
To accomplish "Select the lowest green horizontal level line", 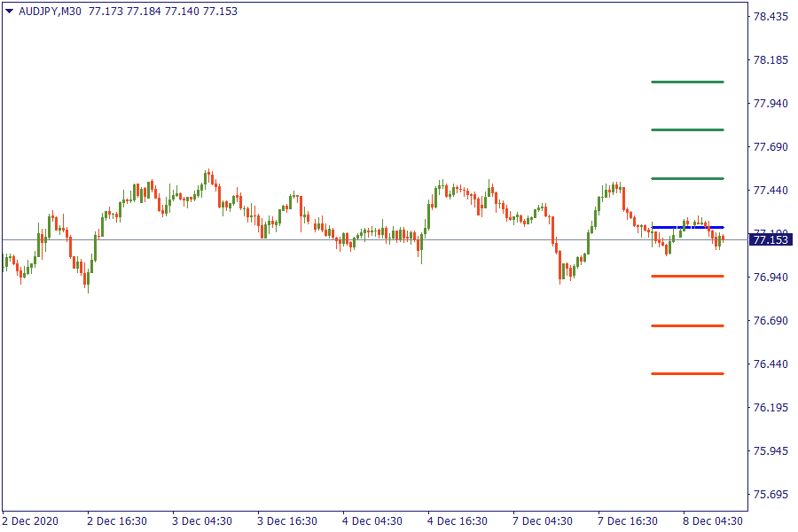I will click(x=687, y=179).
